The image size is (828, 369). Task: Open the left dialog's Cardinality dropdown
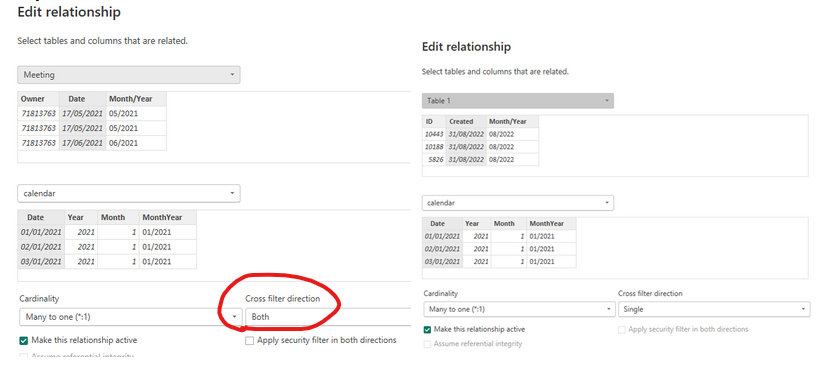tap(131, 317)
